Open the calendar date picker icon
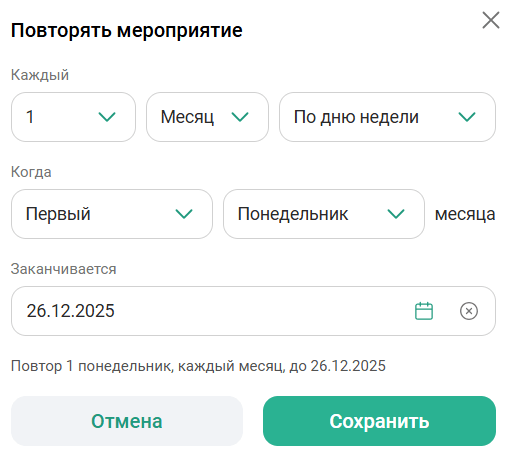Image resolution: width=507 pixels, height=460 pixels. 424,311
